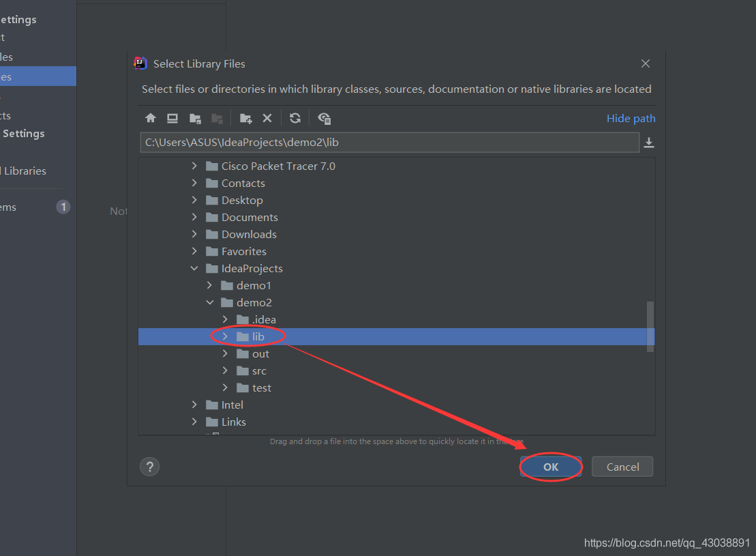Go to the home directory icon
756x556 pixels.
click(x=151, y=118)
